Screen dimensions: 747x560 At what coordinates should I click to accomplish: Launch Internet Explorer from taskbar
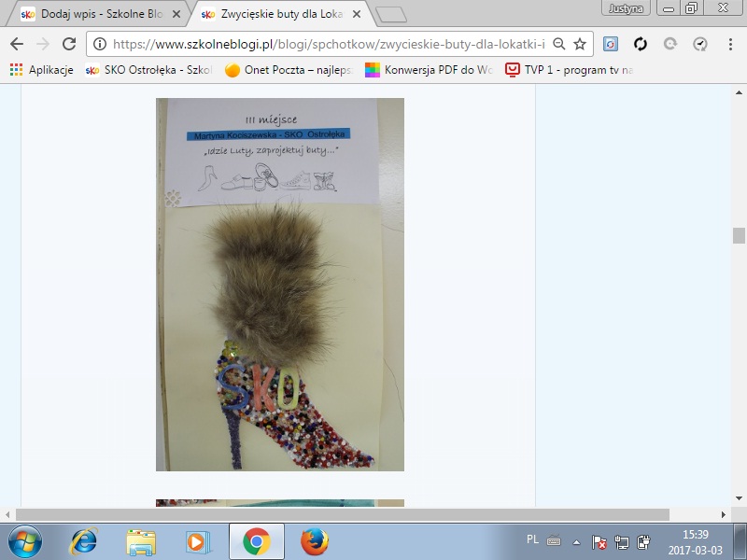pos(83,541)
